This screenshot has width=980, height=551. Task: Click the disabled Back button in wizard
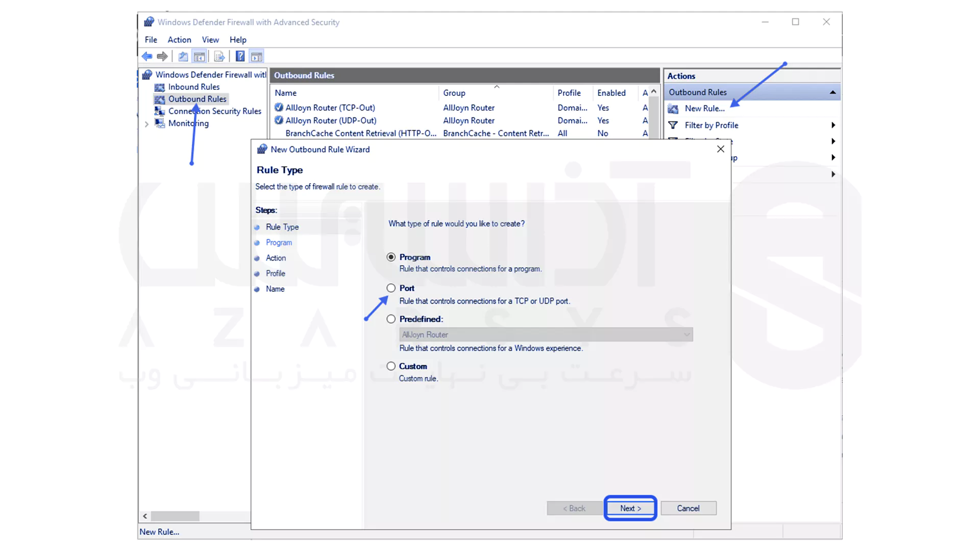point(574,508)
